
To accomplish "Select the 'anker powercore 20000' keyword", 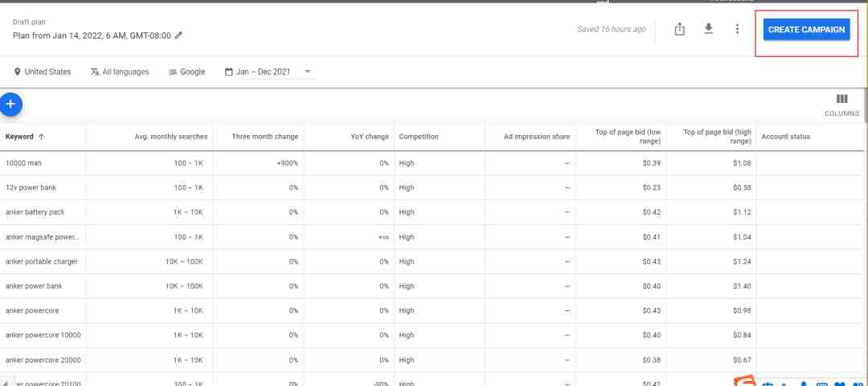I will (x=43, y=360).
